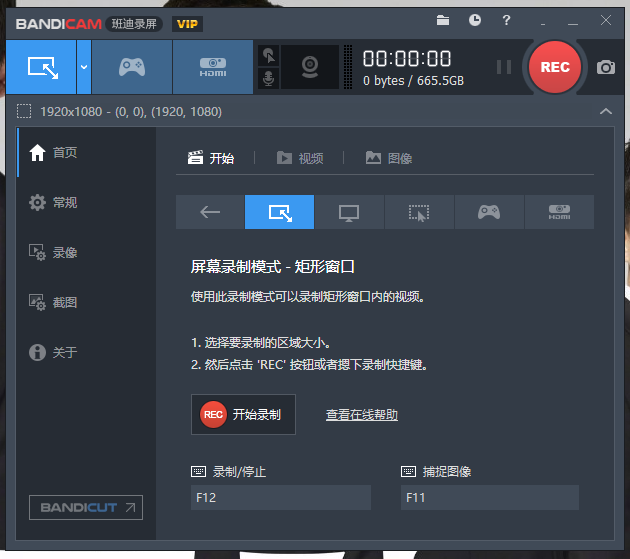630x559 pixels.
Task: Click the 录制/停止 hotkey field F12
Action: (x=280, y=498)
